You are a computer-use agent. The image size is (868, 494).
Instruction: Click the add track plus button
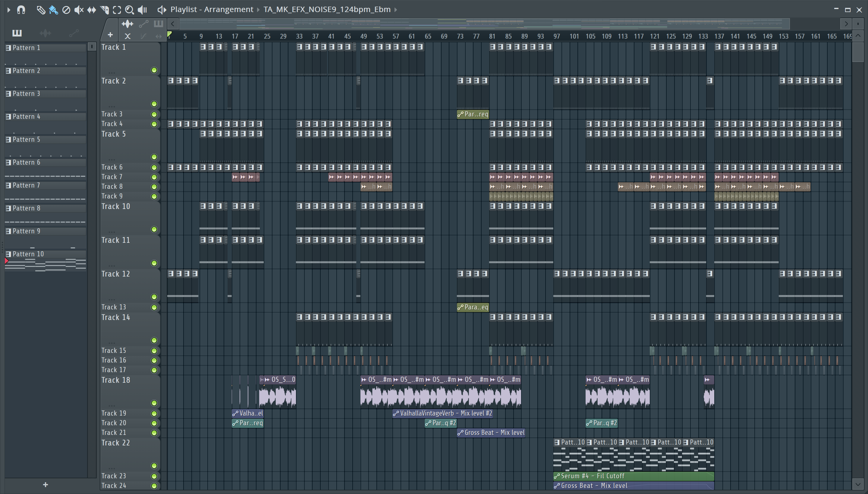click(110, 35)
